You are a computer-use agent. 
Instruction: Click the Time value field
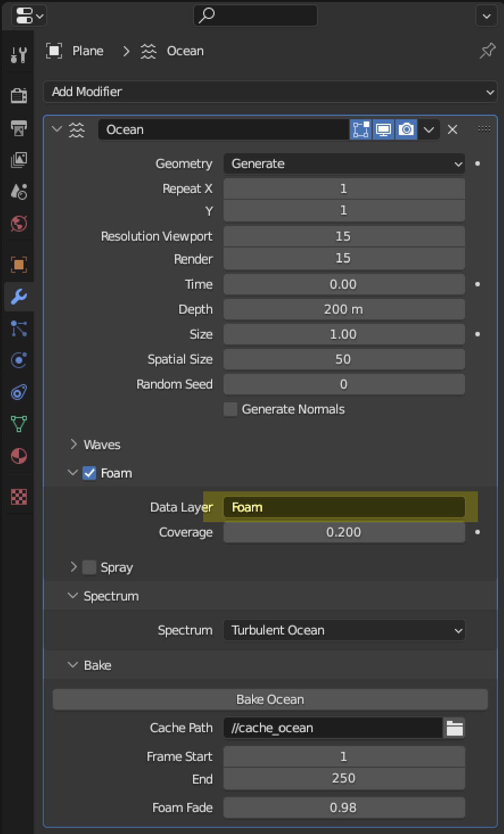(344, 284)
